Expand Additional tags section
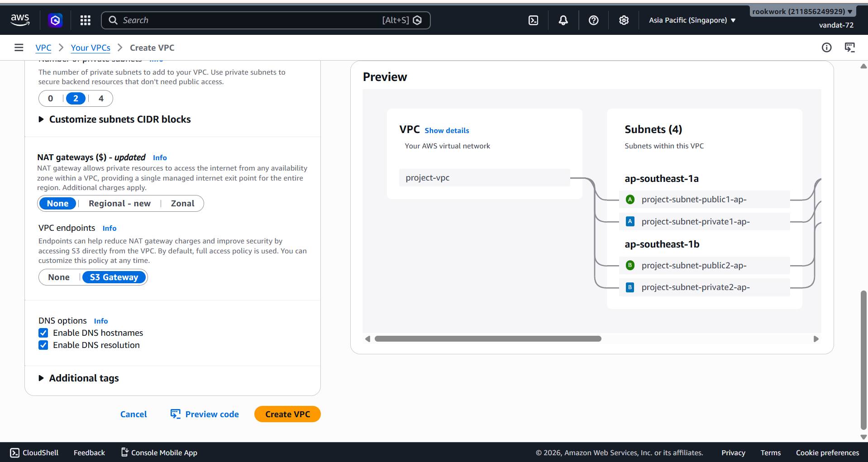Viewport: 868px width, 462px height. click(79, 378)
